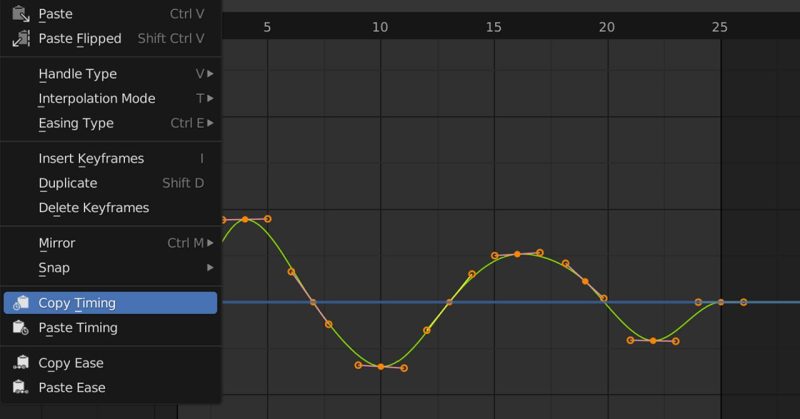Click the Paste Flipped icon
Screen dimensions: 800x419
point(20,39)
